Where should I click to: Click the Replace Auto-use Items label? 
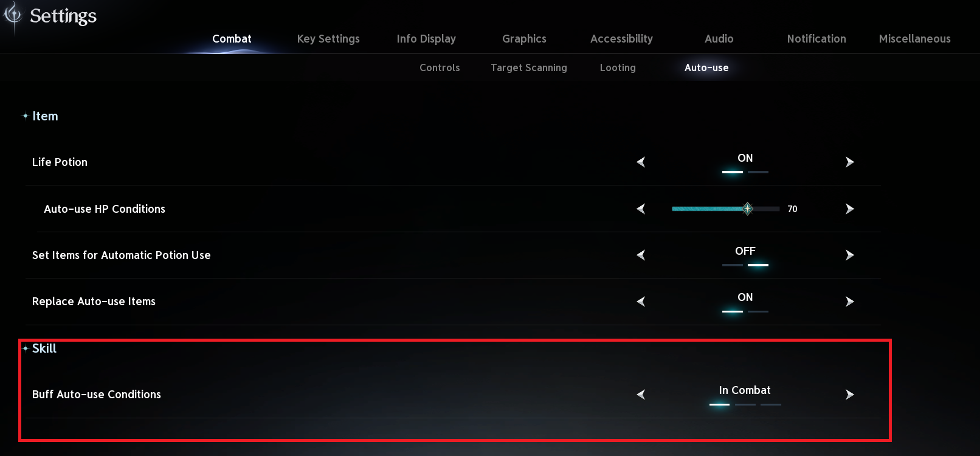pyautogui.click(x=94, y=302)
